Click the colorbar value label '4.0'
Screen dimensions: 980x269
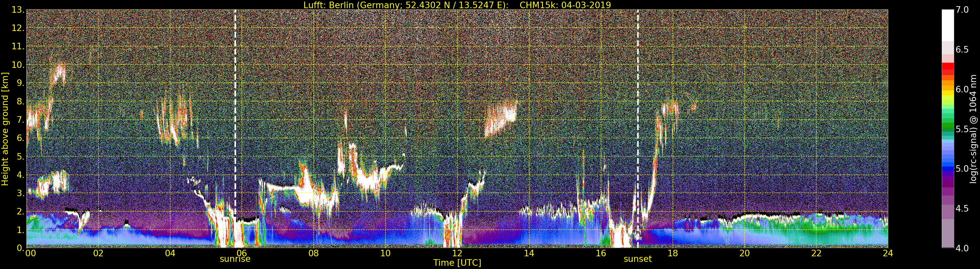[x=962, y=248]
